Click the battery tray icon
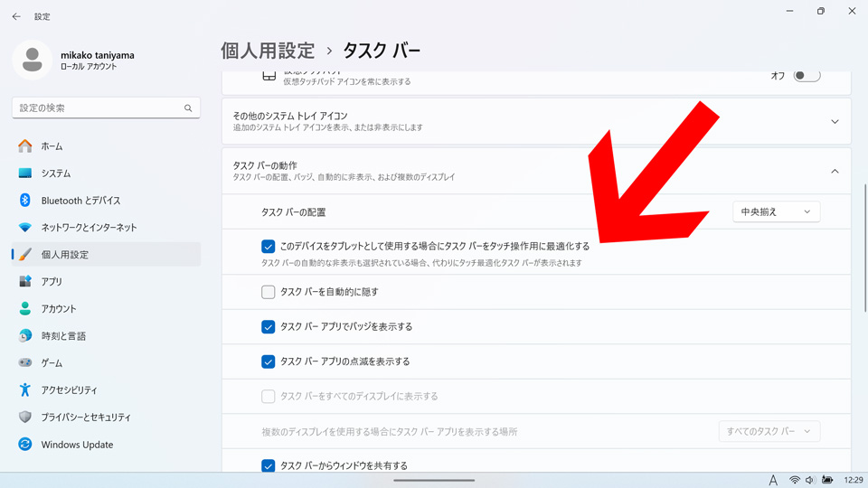This screenshot has height=488, width=868. click(827, 480)
